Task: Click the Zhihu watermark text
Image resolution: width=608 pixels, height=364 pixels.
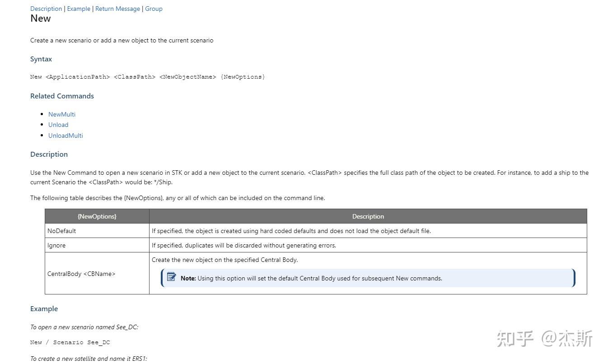Action: click(544, 339)
